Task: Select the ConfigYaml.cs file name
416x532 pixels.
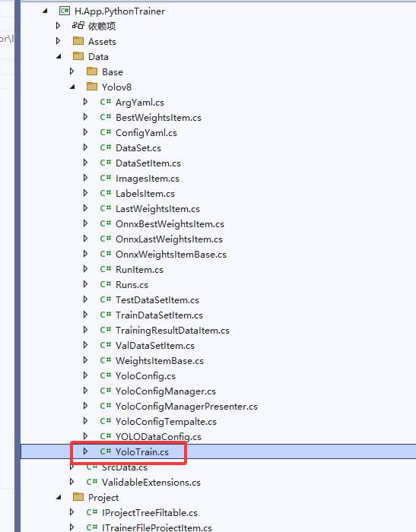Action: [146, 133]
